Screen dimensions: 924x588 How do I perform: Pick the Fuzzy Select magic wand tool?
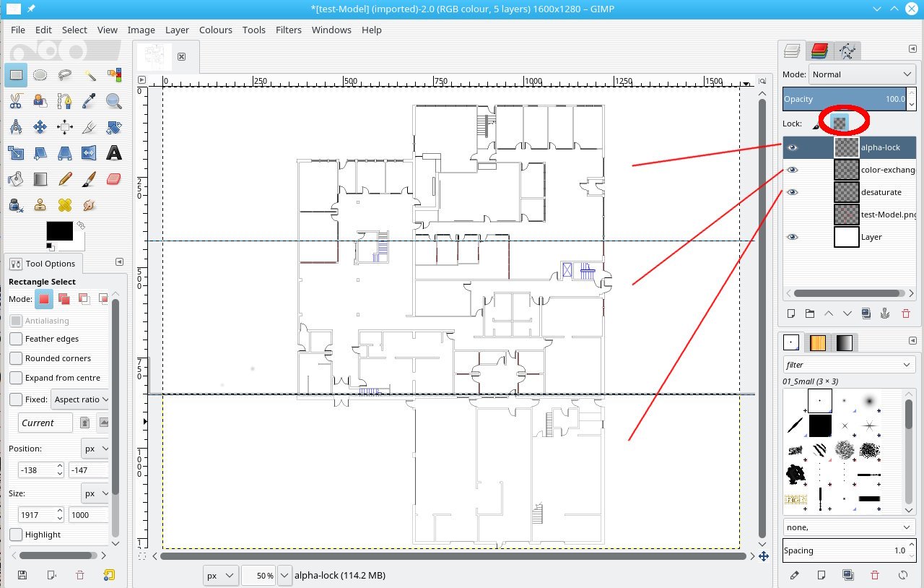(90, 74)
